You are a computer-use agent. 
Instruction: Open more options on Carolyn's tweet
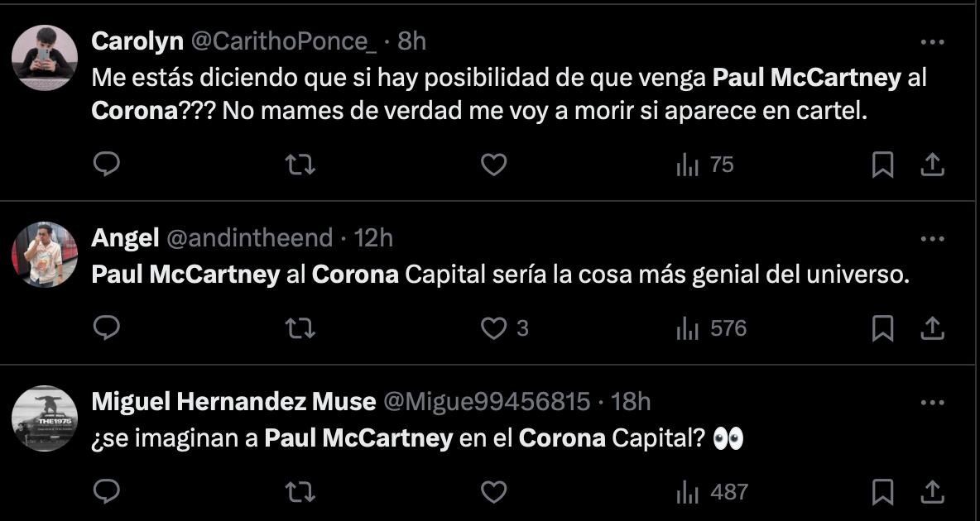(932, 42)
